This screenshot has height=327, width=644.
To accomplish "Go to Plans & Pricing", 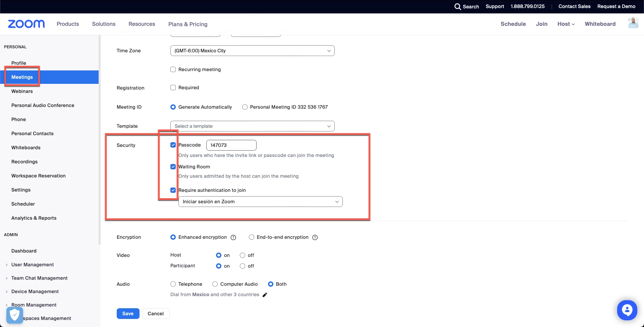I will tap(188, 24).
